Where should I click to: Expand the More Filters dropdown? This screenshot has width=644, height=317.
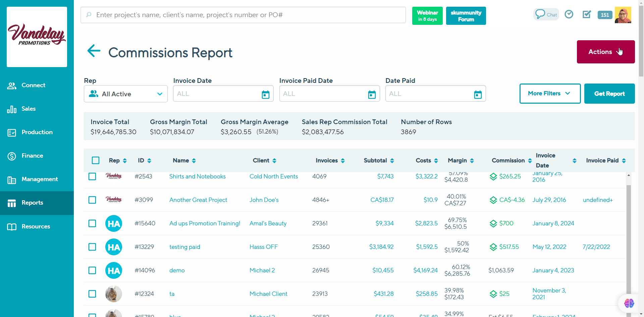pyautogui.click(x=550, y=94)
